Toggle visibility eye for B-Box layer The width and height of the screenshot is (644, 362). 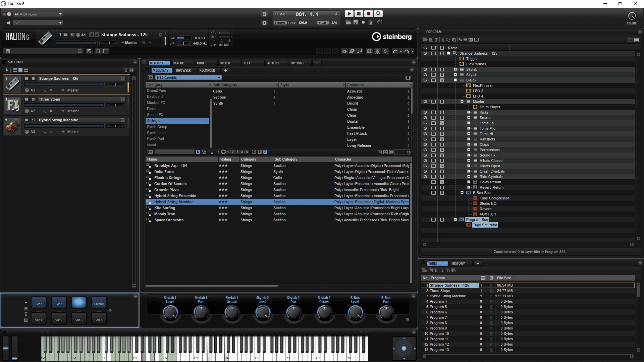tap(425, 80)
